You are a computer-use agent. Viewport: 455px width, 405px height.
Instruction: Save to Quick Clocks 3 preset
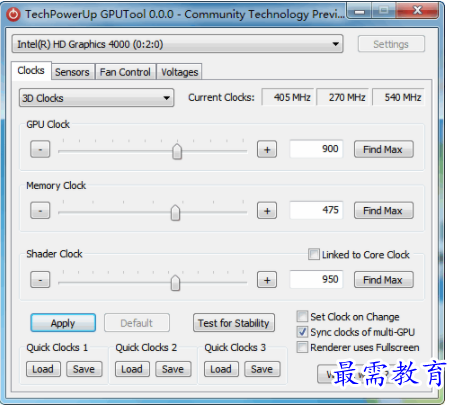tap(262, 369)
